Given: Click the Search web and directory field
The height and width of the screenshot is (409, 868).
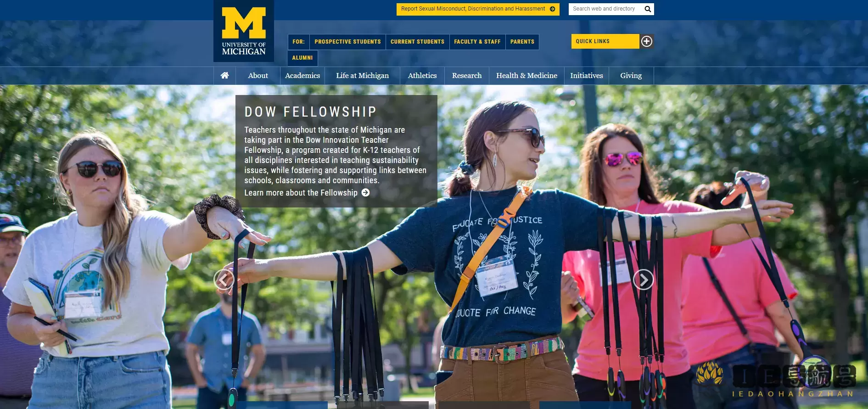Looking at the screenshot, I should [605, 9].
